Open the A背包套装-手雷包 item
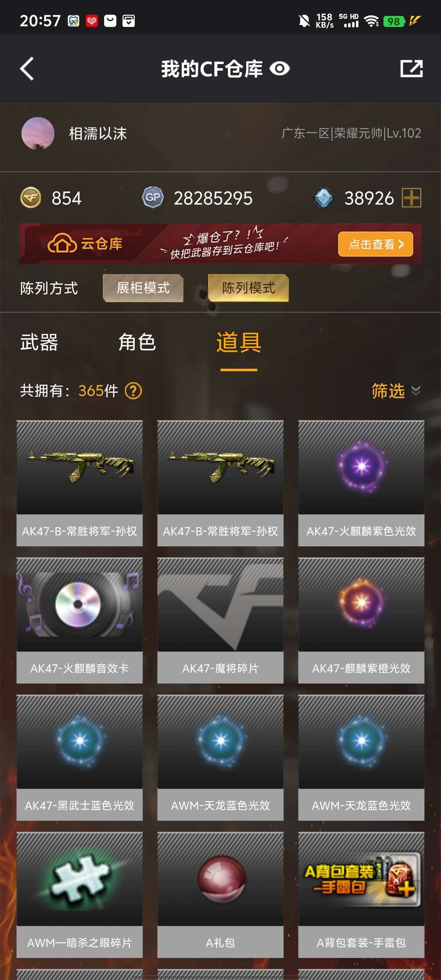The image size is (441, 980). (x=361, y=895)
